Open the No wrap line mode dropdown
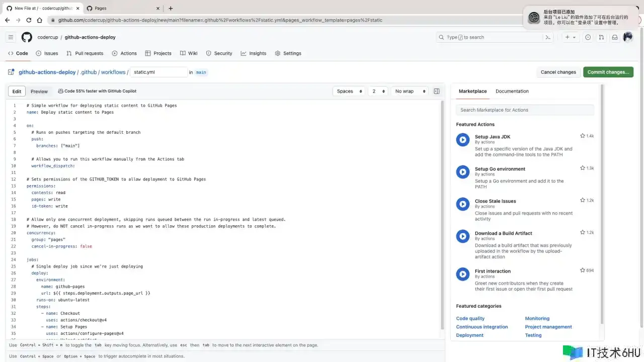 [x=410, y=92]
